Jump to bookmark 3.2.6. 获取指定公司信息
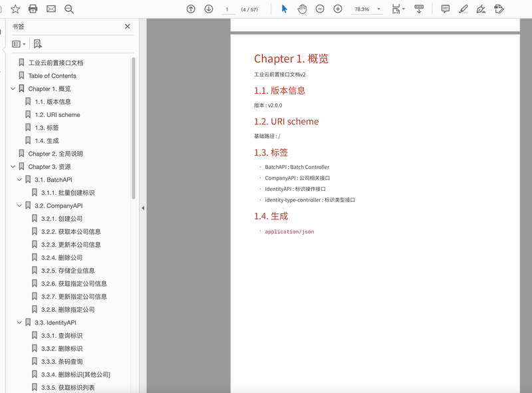The height and width of the screenshot is (393, 532). click(74, 284)
